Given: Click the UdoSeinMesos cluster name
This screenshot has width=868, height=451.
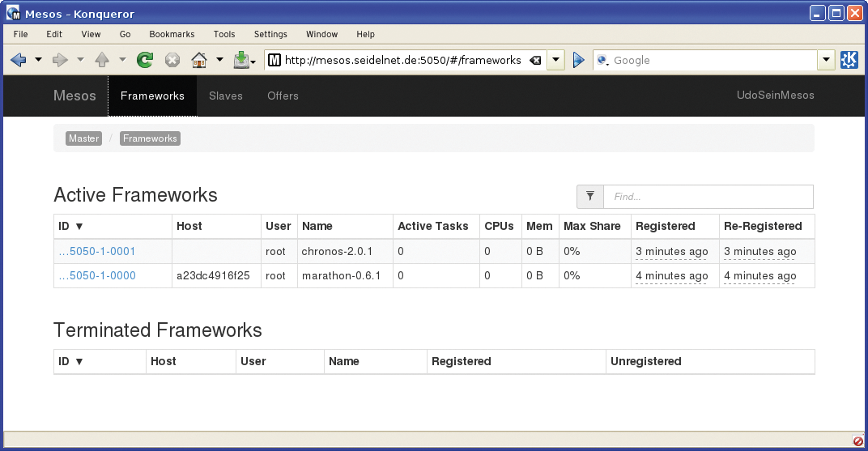Looking at the screenshot, I should coord(775,96).
